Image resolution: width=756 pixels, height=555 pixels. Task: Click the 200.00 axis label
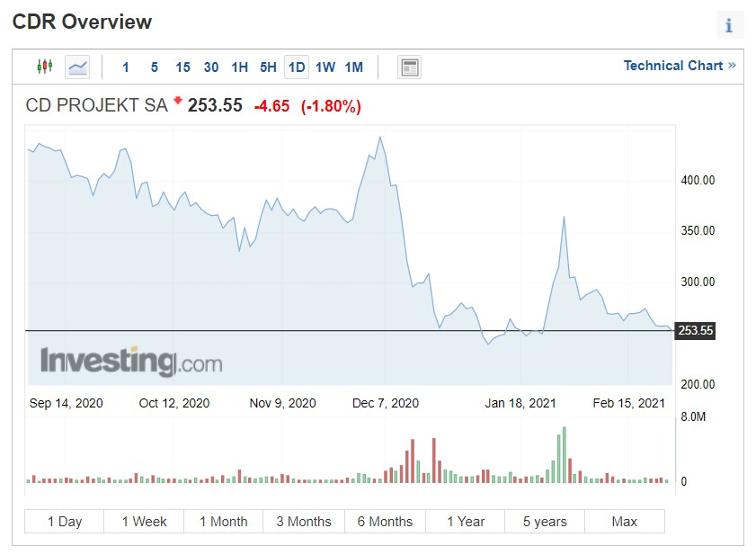point(698,385)
